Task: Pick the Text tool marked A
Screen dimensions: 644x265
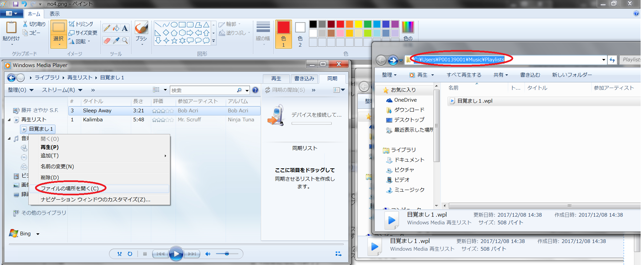Action: tap(125, 28)
